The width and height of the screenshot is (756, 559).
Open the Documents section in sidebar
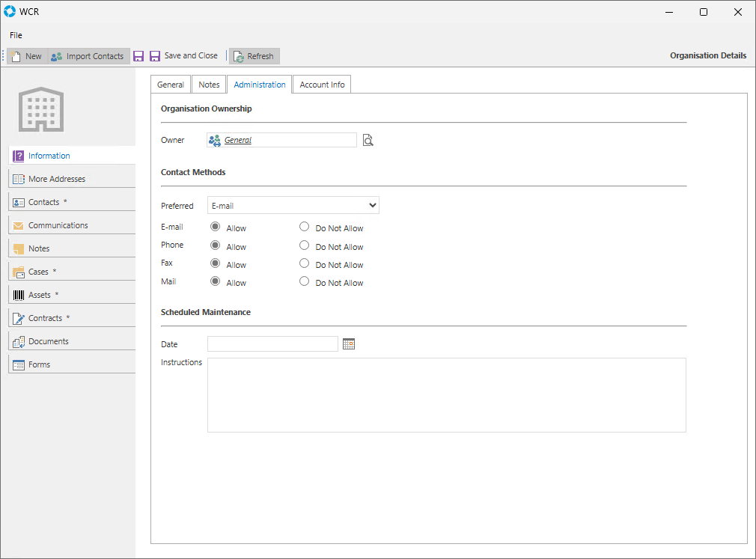pos(48,341)
